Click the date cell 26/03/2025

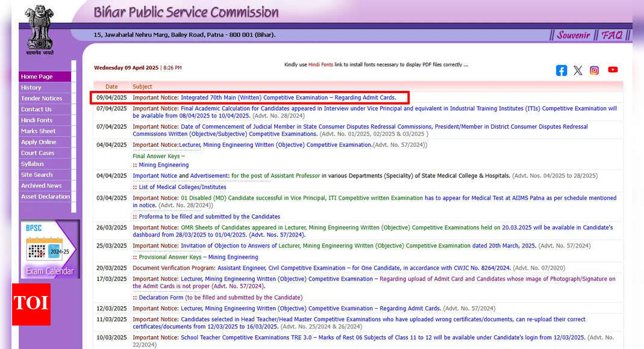pyautogui.click(x=111, y=227)
